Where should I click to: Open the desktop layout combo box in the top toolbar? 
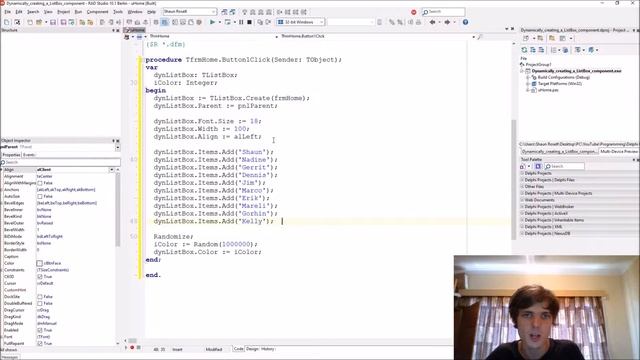tap(189, 12)
